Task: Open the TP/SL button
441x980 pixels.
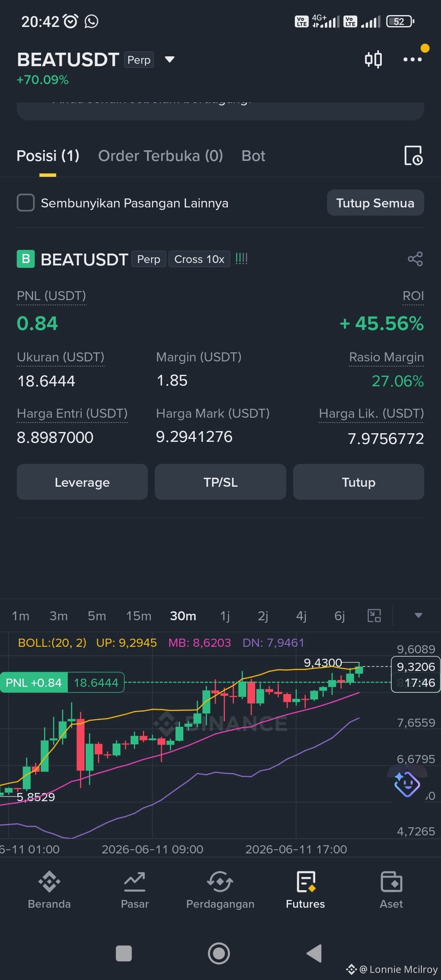Action: 220,482
